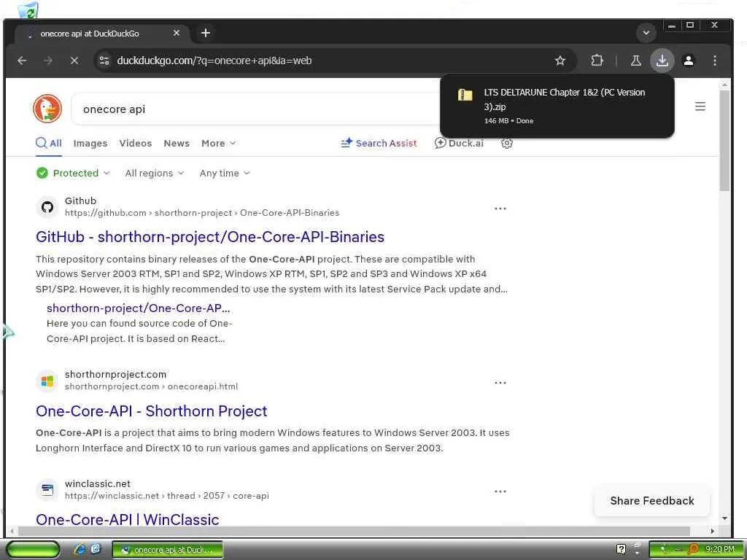The width and height of the screenshot is (747, 560).
Task: Switch to Images tab
Action: [x=90, y=144]
